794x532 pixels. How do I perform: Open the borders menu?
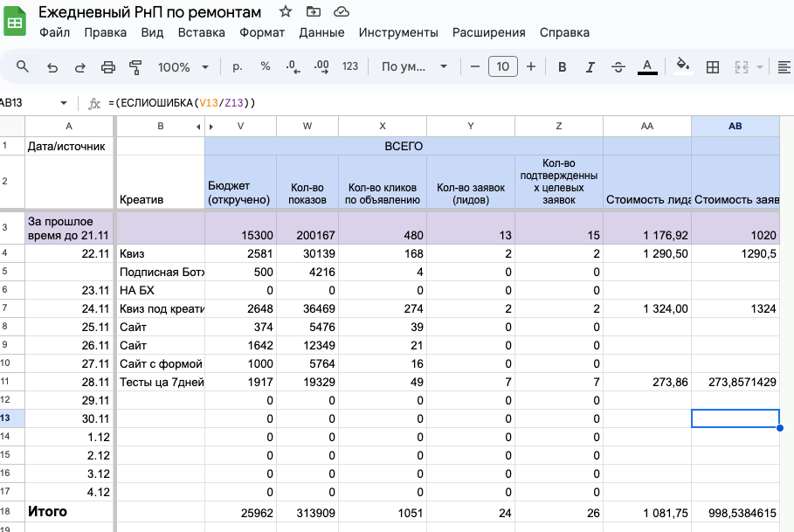[713, 66]
